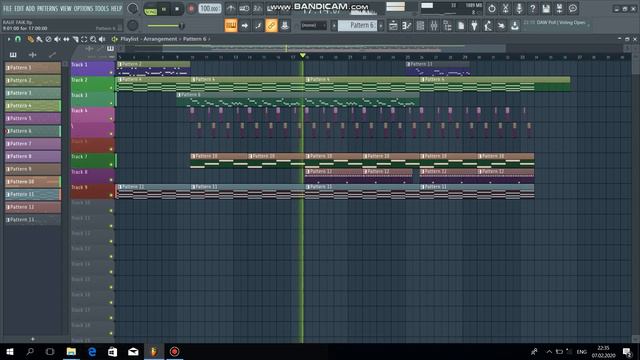Click the tempo 100.000 display
The image size is (640, 360).
click(x=209, y=9)
